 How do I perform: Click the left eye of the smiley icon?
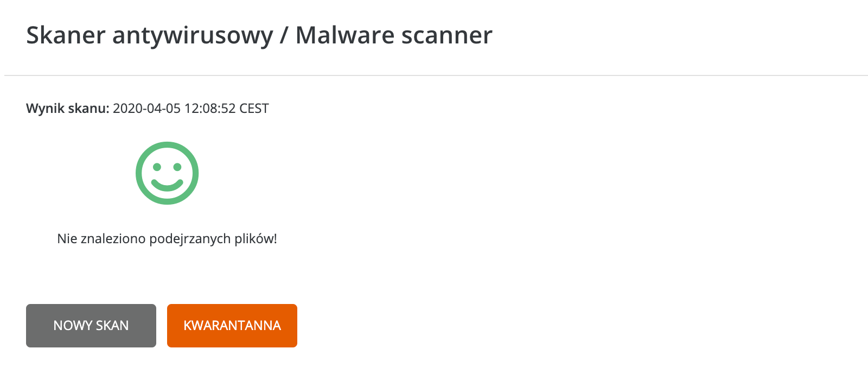(157, 167)
